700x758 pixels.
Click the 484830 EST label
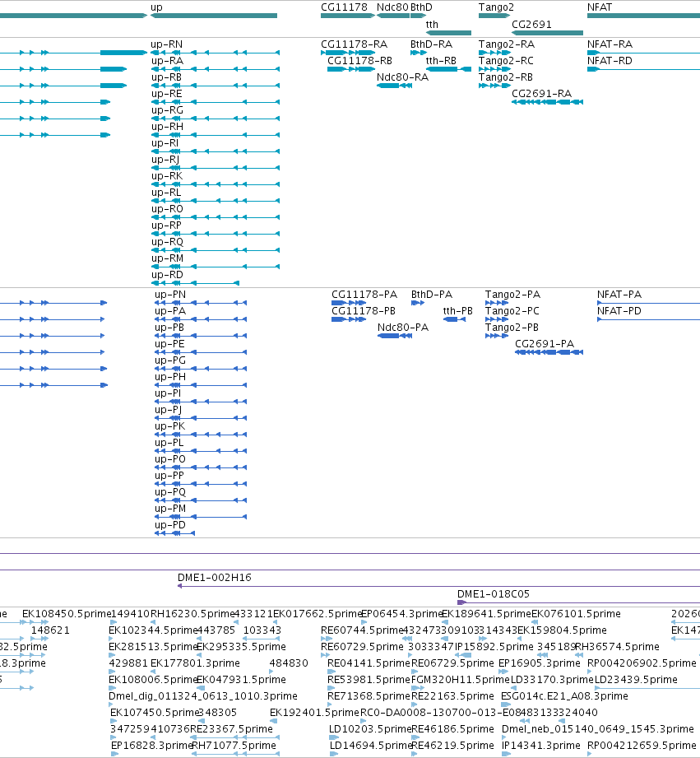pyautogui.click(x=289, y=663)
